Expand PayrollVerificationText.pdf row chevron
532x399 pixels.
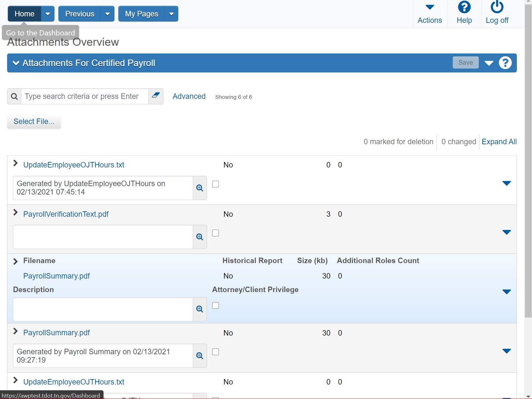pos(15,213)
